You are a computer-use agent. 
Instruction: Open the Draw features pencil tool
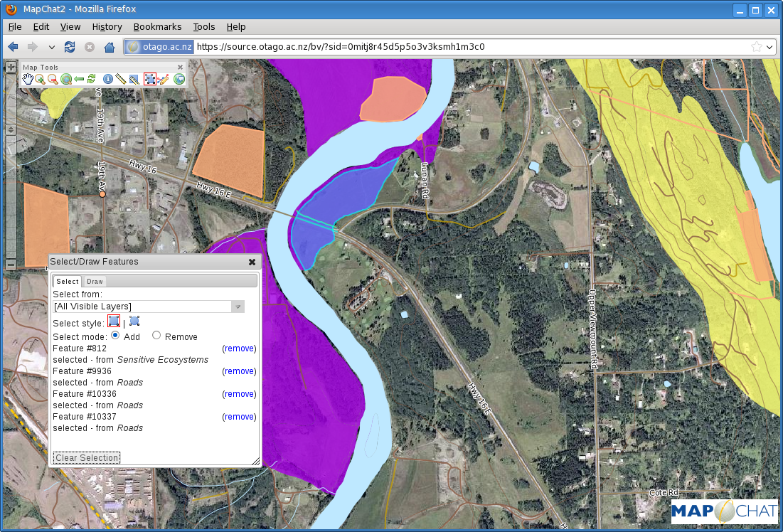pyautogui.click(x=164, y=79)
